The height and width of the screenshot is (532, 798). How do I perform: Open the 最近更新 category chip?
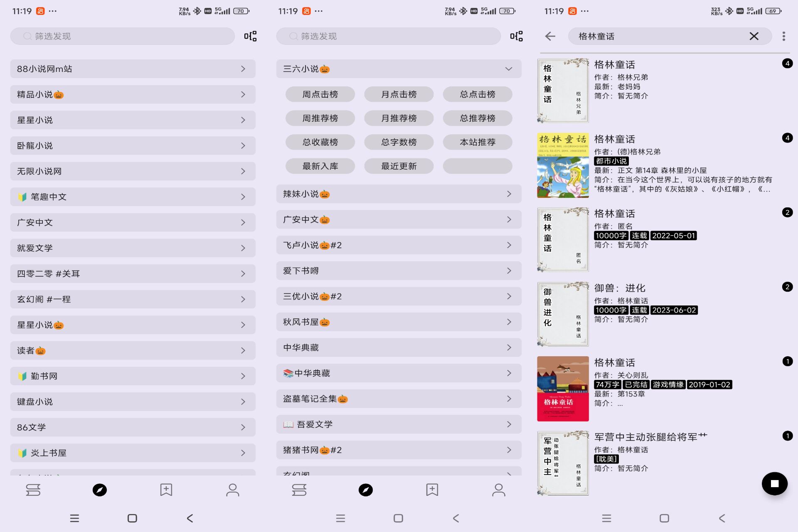click(399, 166)
